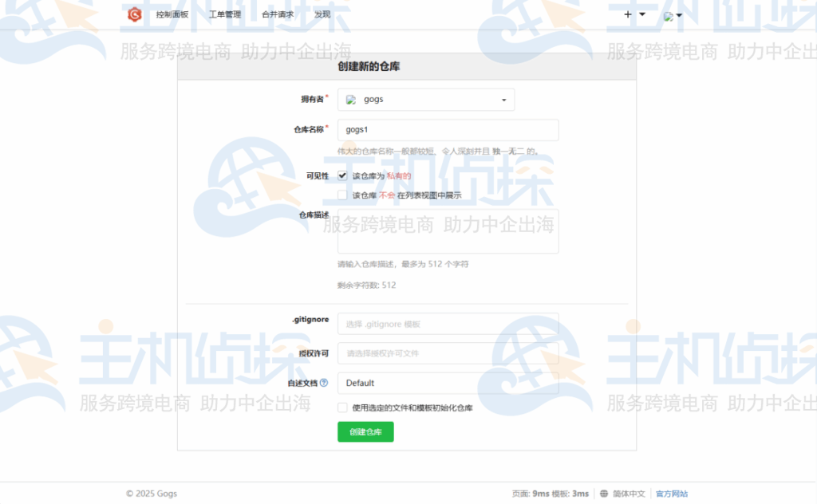Enable the unlisted repository checkbox
Screen dimensions: 817x504
point(342,195)
